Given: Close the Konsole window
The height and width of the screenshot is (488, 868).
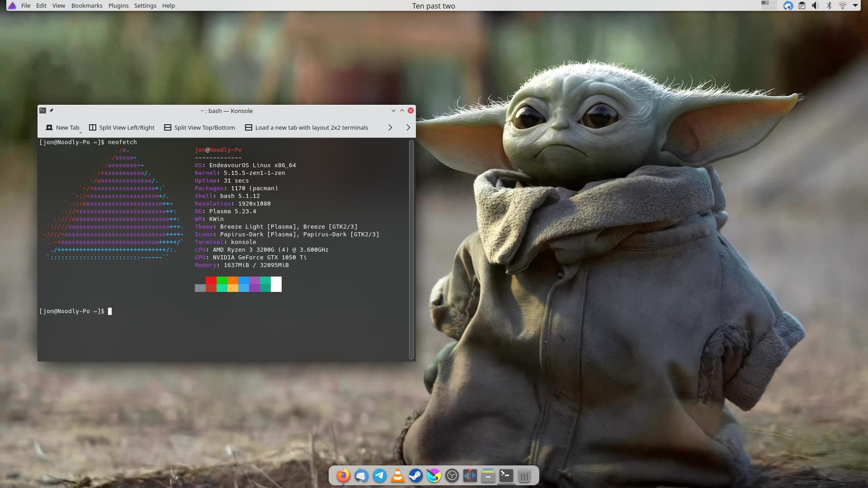Looking at the screenshot, I should point(410,110).
